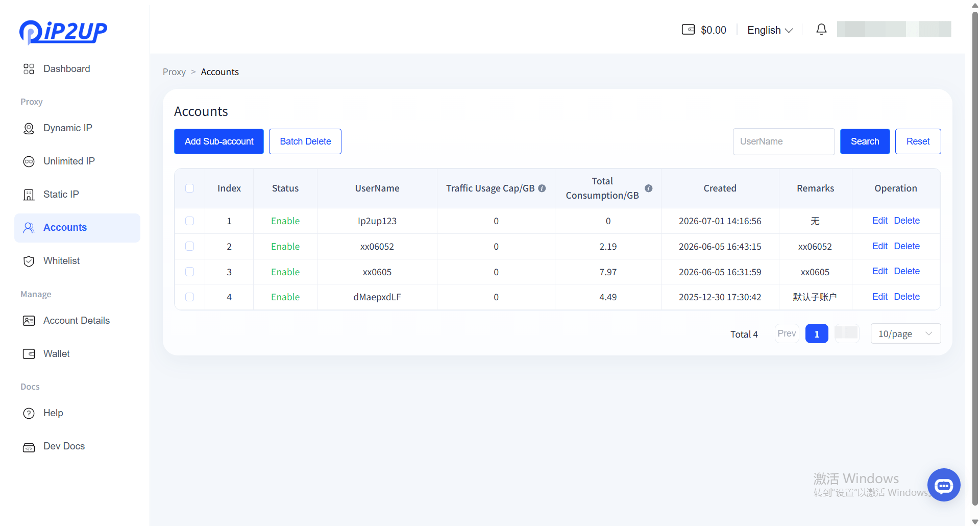980x526 pixels.
Task: Click the Total 4 text
Action: (x=744, y=334)
